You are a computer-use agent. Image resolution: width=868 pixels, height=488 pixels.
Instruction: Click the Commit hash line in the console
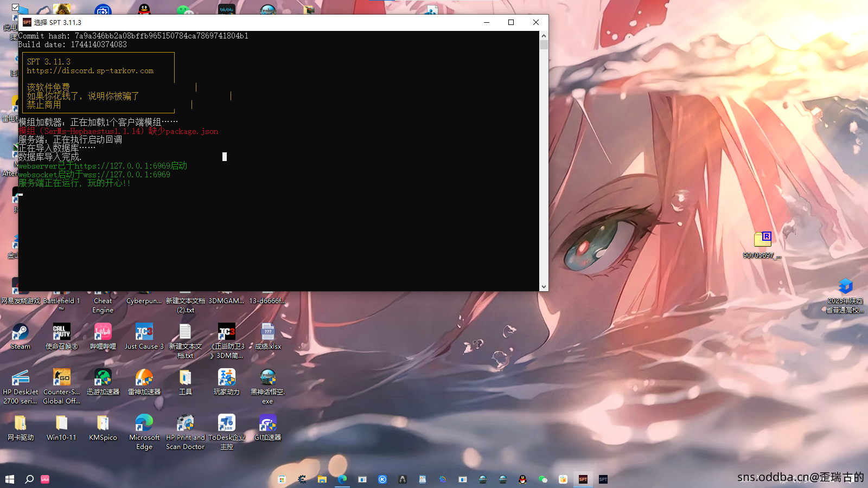pos(133,36)
